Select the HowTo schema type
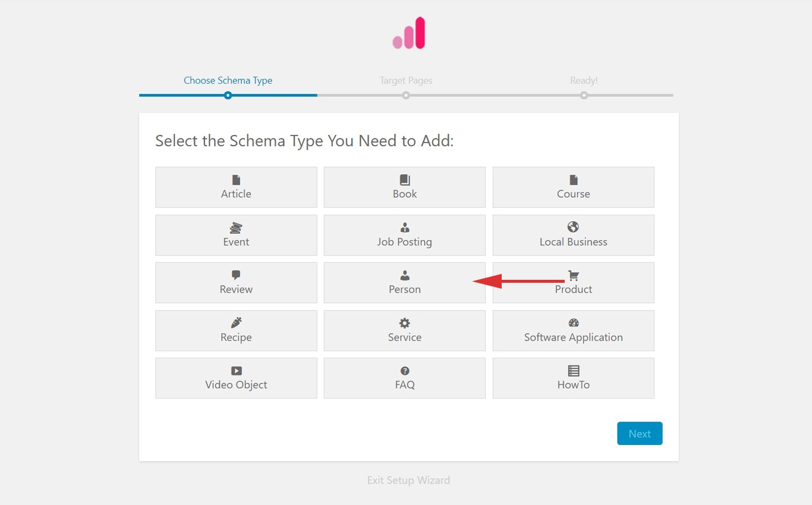The height and width of the screenshot is (505, 812). tap(573, 378)
